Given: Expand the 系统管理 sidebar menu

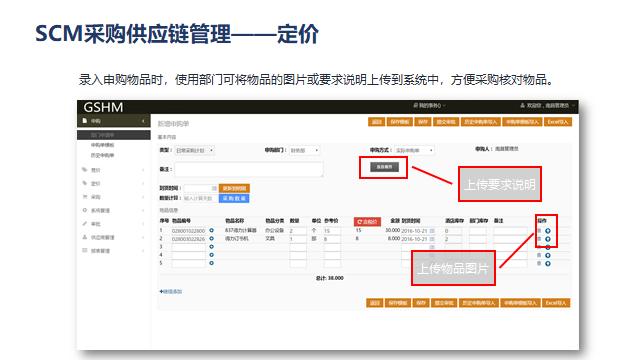Looking at the screenshot, I should click(x=113, y=211).
